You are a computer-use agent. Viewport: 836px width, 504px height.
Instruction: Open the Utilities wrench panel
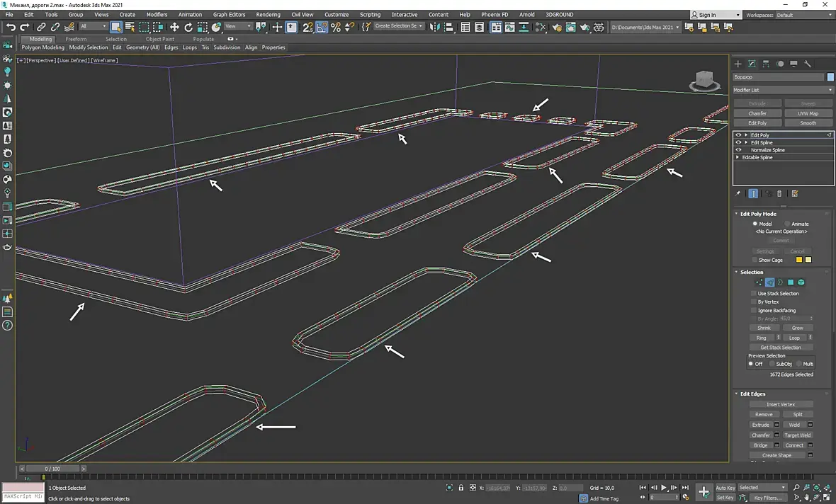807,64
